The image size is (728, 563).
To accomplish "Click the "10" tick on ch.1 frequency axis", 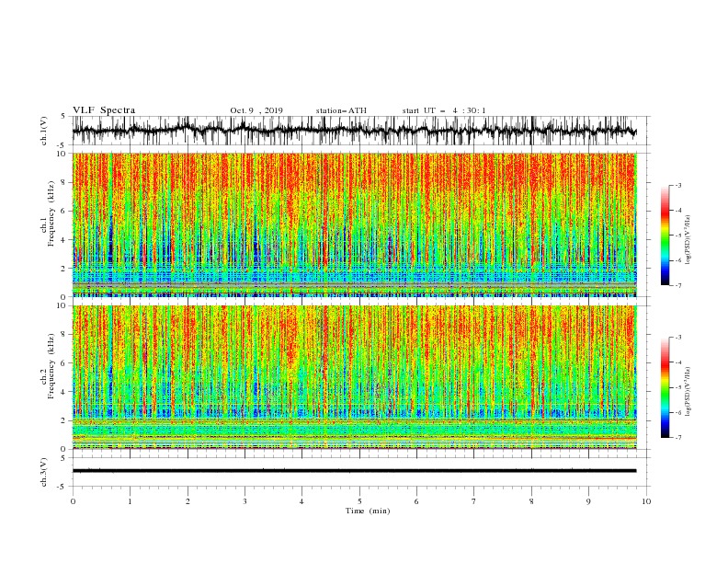I will tap(62, 154).
